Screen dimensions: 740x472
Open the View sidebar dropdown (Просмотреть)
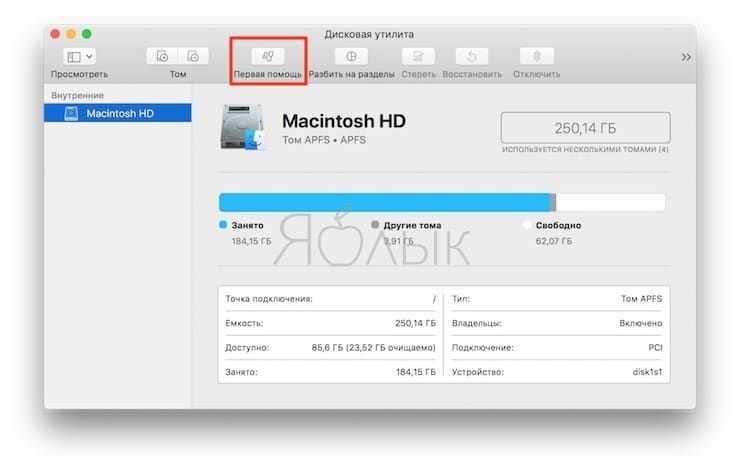79,57
